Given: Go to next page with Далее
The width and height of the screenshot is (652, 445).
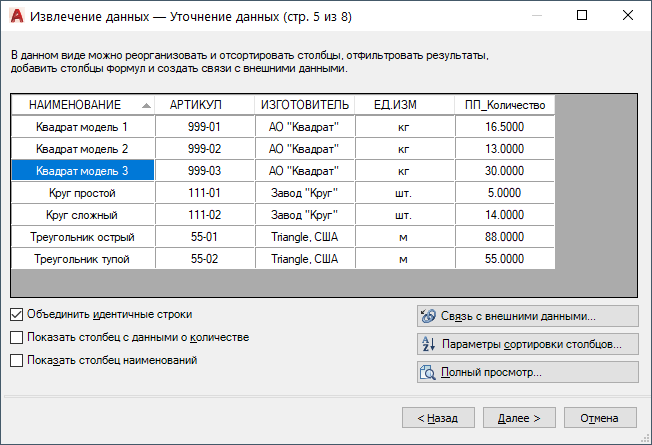Looking at the screenshot, I should tap(519, 418).
